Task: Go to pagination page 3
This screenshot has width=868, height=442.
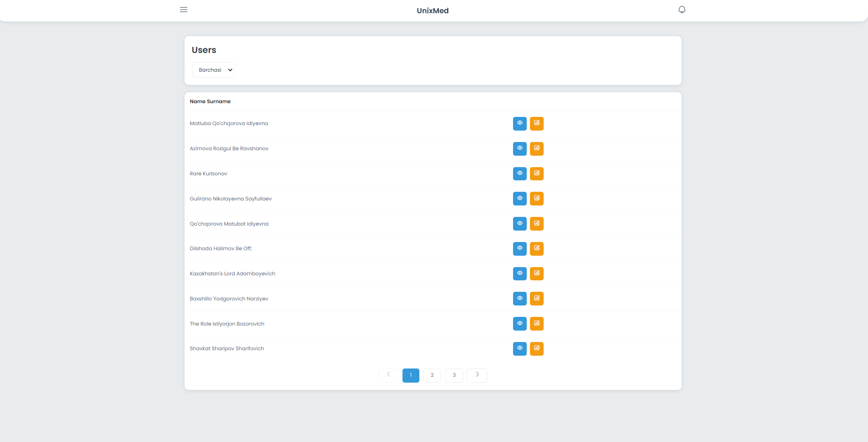Action: coord(454,375)
